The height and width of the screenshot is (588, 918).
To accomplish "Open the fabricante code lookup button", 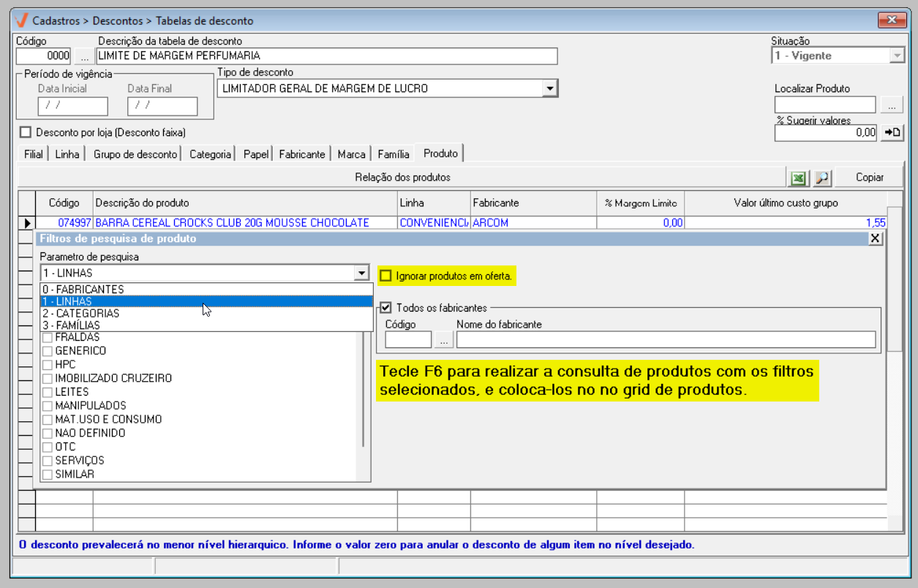I will click(443, 339).
